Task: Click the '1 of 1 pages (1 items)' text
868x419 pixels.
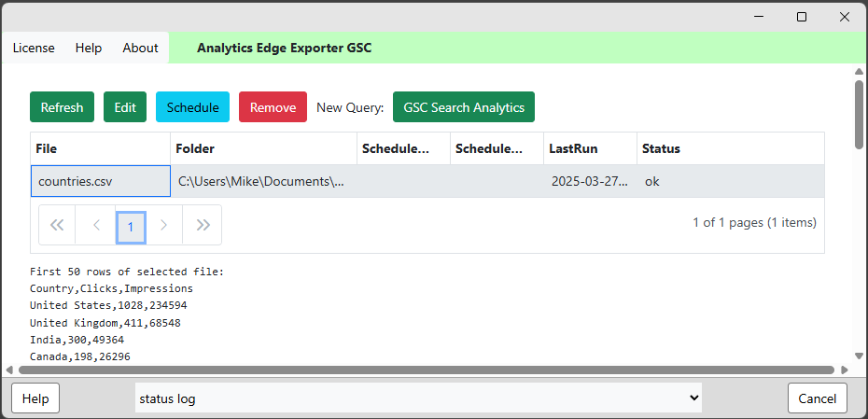Action: pos(754,222)
